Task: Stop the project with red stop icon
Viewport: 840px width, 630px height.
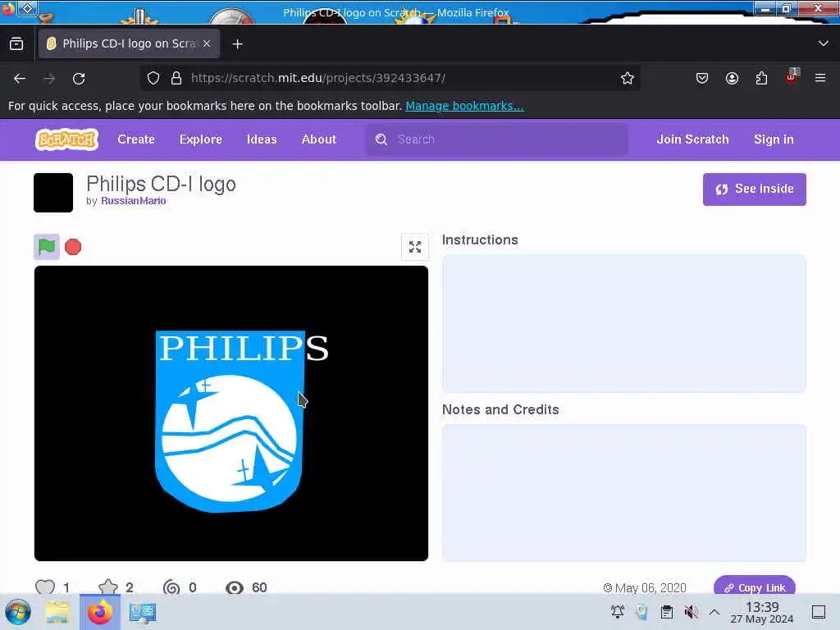Action: point(73,247)
